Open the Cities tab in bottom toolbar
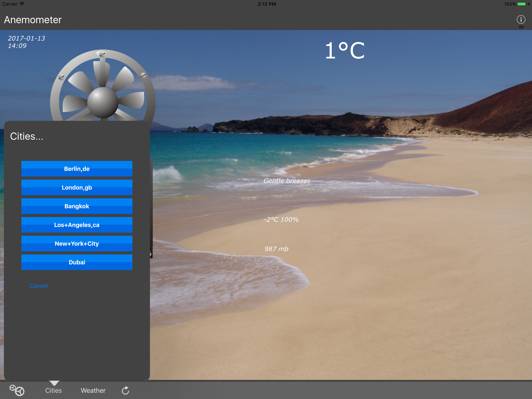 pos(53,390)
